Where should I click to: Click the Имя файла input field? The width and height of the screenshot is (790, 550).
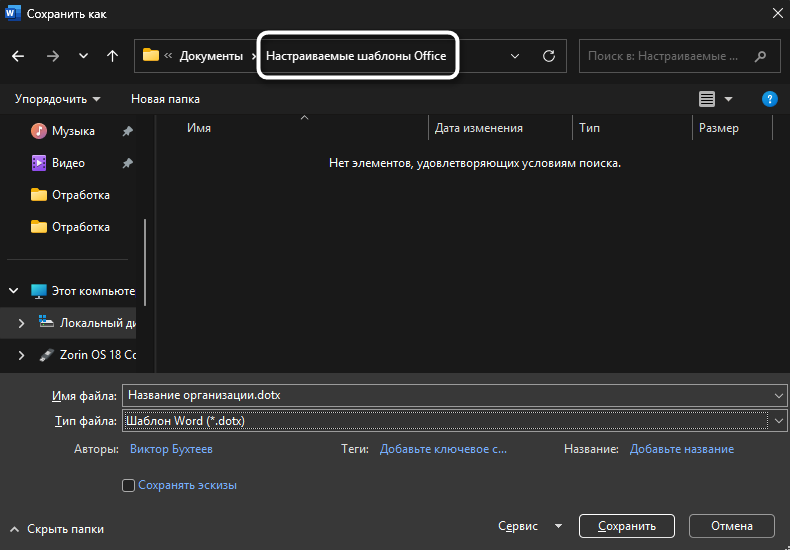click(440, 395)
